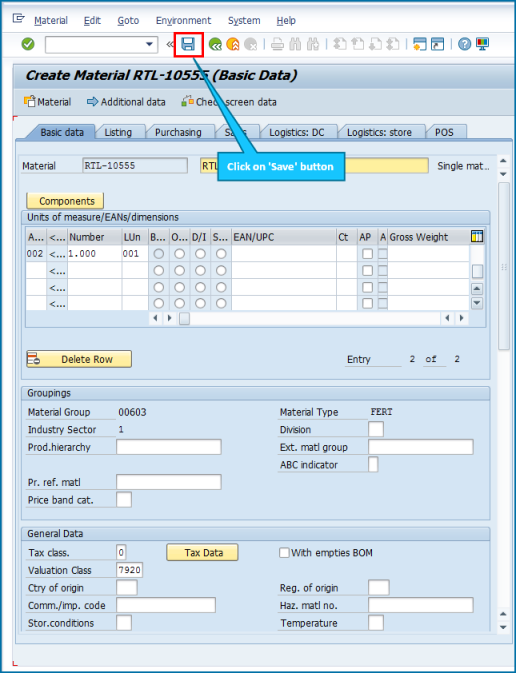
Task: Enable the With empties BOM checkbox
Action: tap(284, 552)
